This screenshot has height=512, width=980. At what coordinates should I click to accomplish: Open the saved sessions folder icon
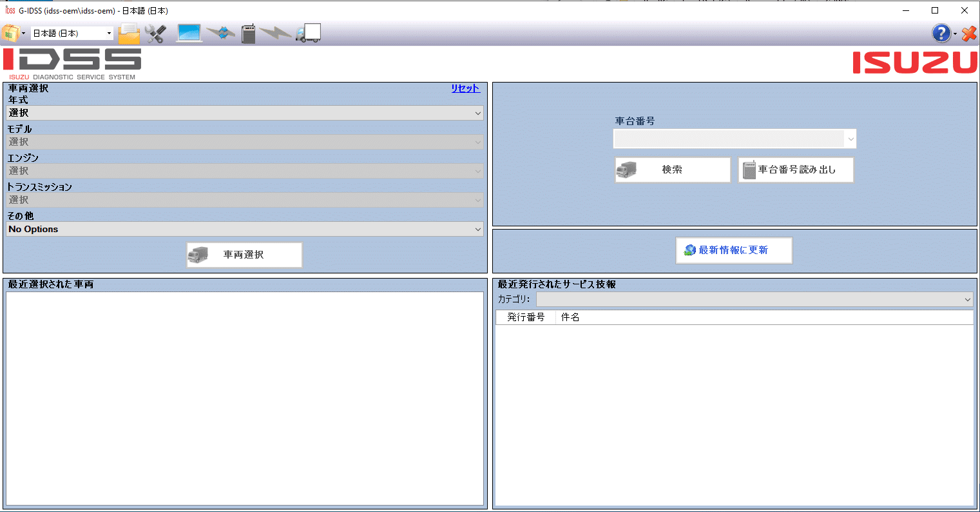click(x=128, y=33)
